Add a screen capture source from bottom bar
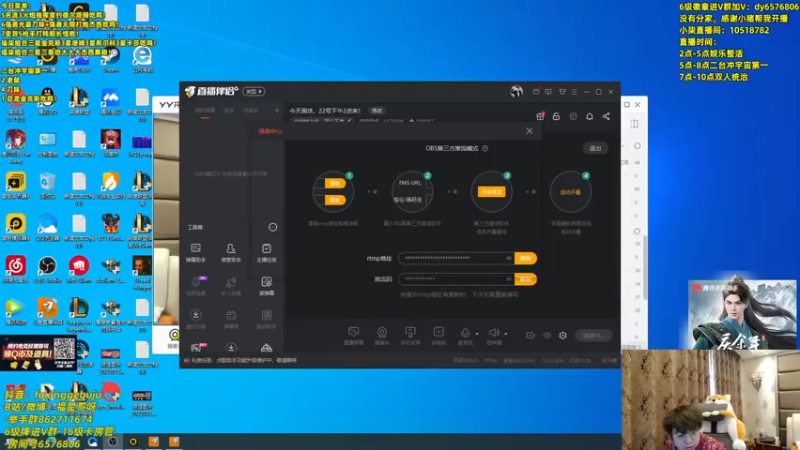800x450 pixels. tap(353, 336)
